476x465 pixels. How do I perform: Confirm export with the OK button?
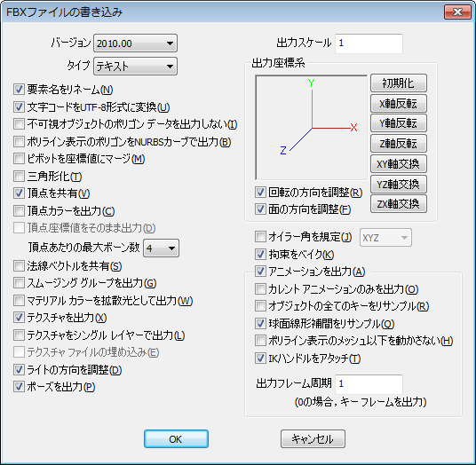click(x=176, y=439)
